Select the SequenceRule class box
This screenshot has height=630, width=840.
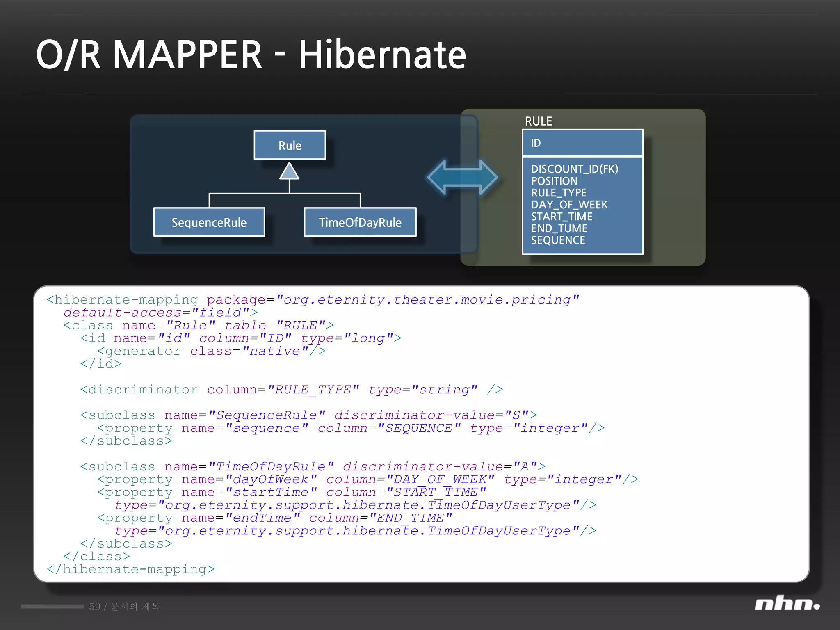(x=209, y=222)
